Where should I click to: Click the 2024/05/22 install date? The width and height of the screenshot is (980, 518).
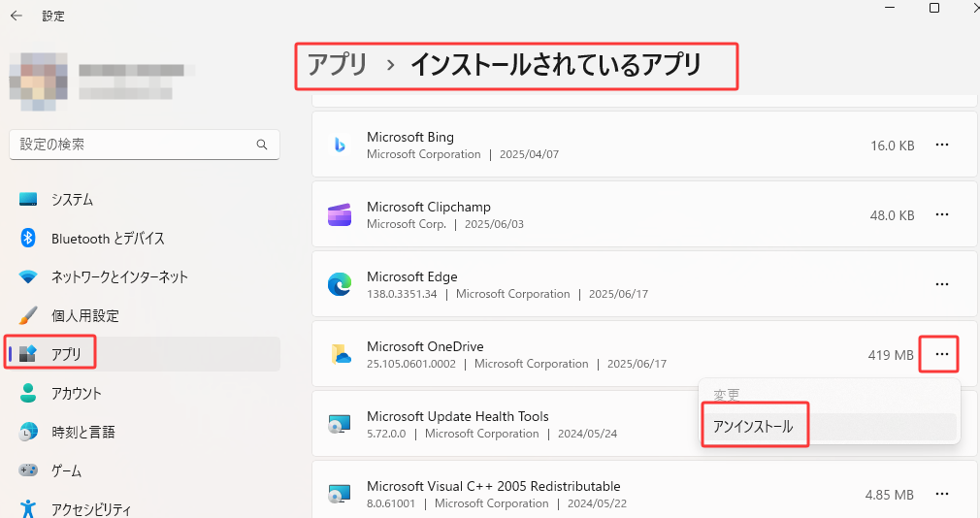[x=597, y=503]
